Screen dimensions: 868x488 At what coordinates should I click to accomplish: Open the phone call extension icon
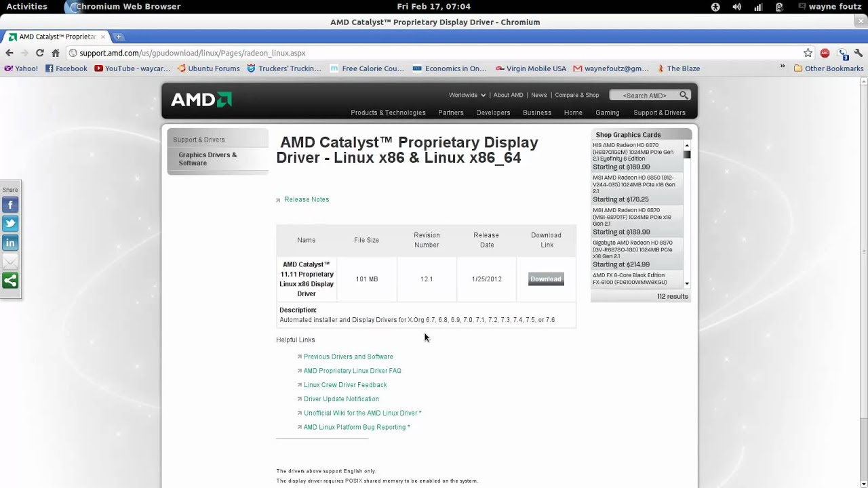pos(842,53)
